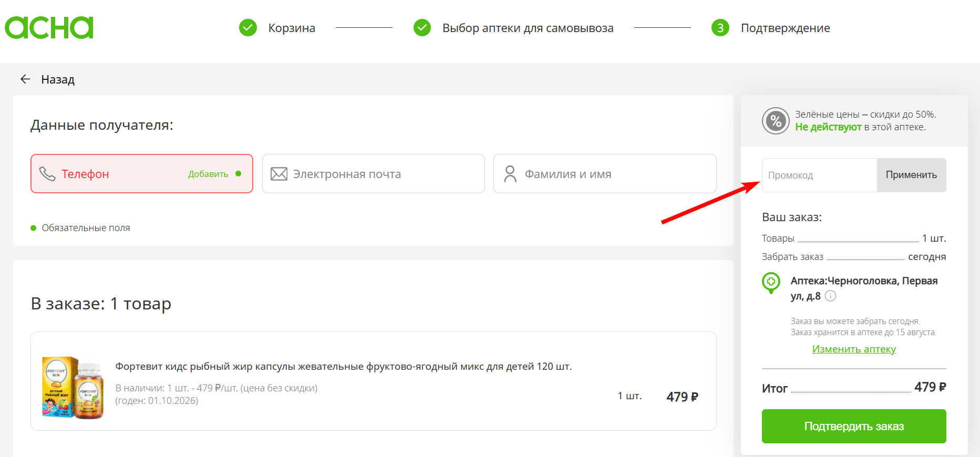980x457 pixels.
Task: Click Добавить in the phone field
Action: coord(208,174)
